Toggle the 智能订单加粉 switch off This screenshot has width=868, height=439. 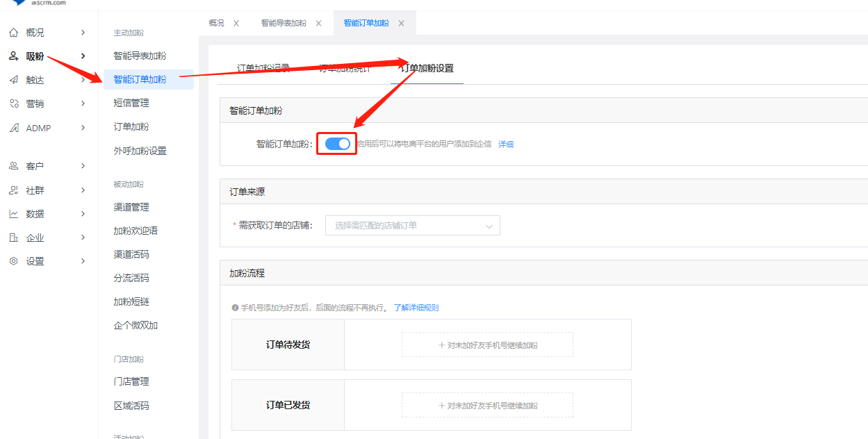(x=337, y=144)
